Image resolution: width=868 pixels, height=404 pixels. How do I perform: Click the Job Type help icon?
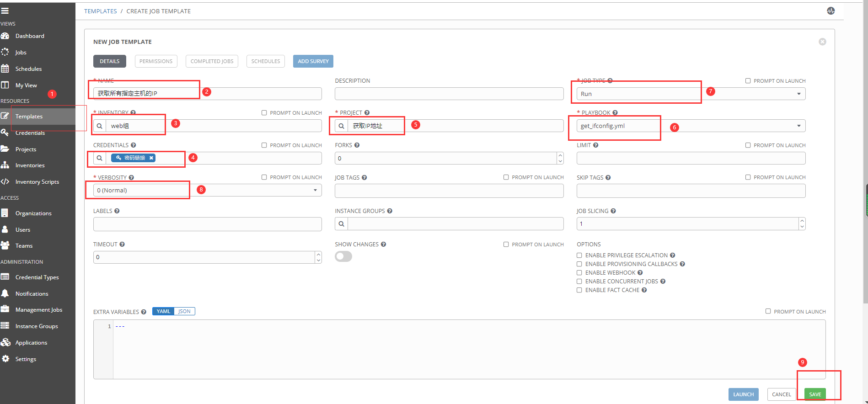(x=610, y=80)
